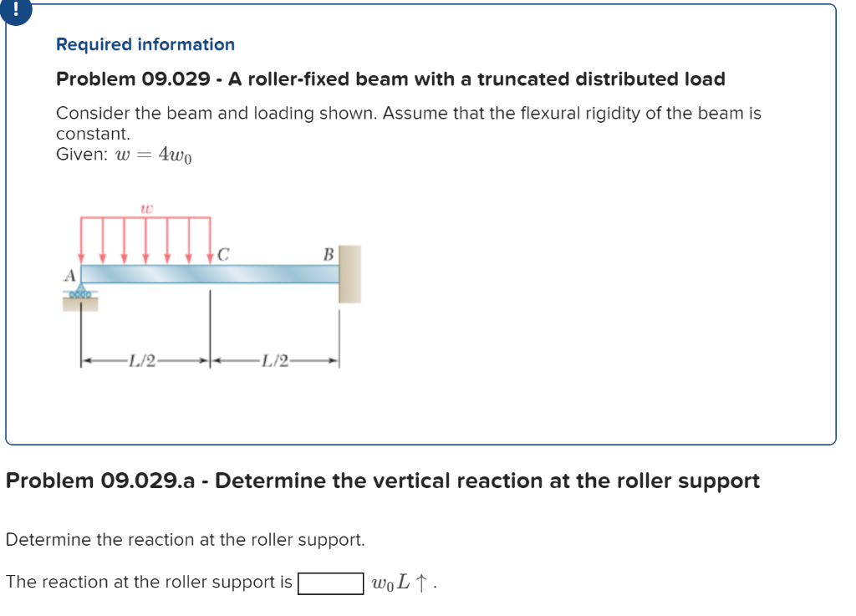The width and height of the screenshot is (856, 616).
Task: Click the alert exclamation icon
Action: tap(14, 14)
